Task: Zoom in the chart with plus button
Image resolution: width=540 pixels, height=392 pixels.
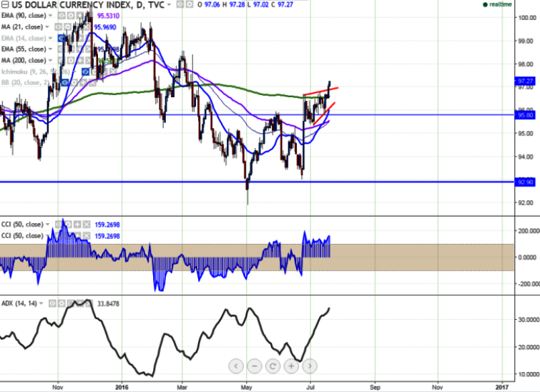Action: click(x=291, y=366)
